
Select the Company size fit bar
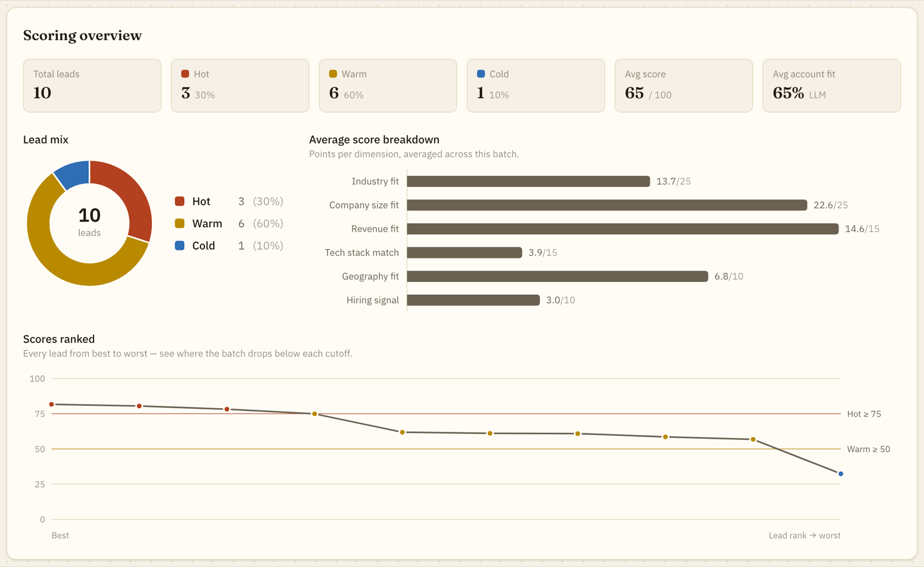[x=607, y=205]
